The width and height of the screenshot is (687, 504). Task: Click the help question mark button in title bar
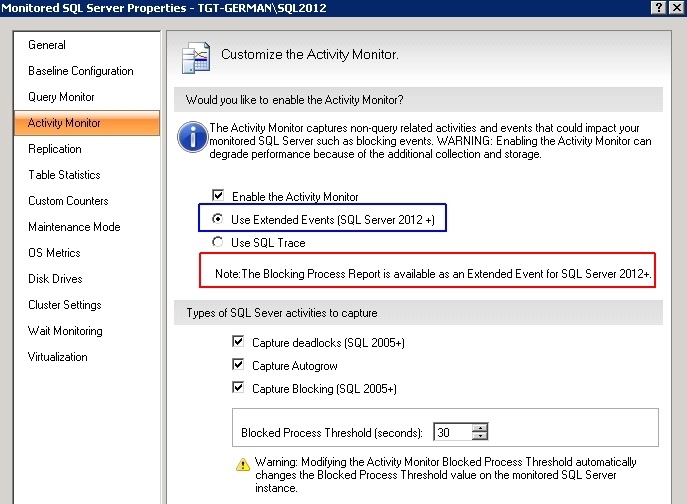[x=659, y=7]
